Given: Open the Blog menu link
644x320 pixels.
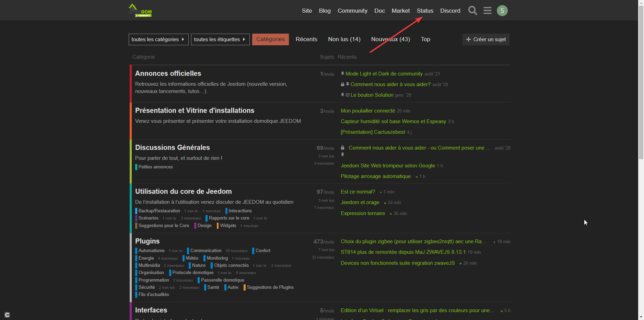Looking at the screenshot, I should click(x=325, y=11).
